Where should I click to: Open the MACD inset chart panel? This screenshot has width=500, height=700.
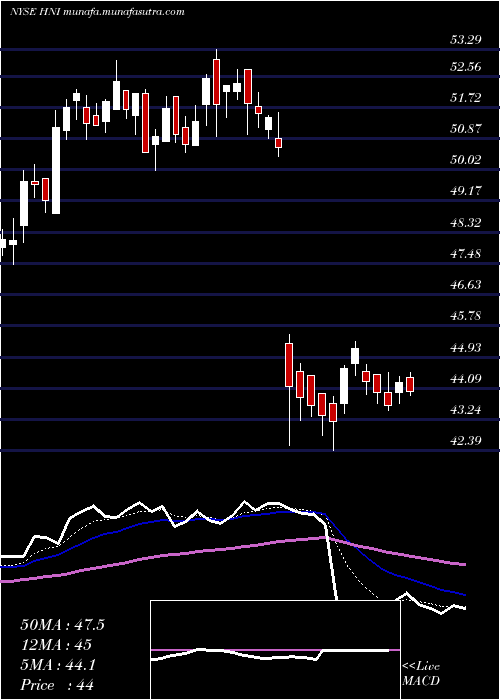click(x=275, y=650)
